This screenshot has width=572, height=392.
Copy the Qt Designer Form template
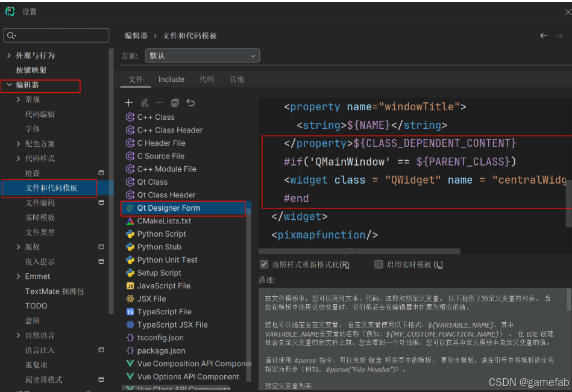click(174, 102)
